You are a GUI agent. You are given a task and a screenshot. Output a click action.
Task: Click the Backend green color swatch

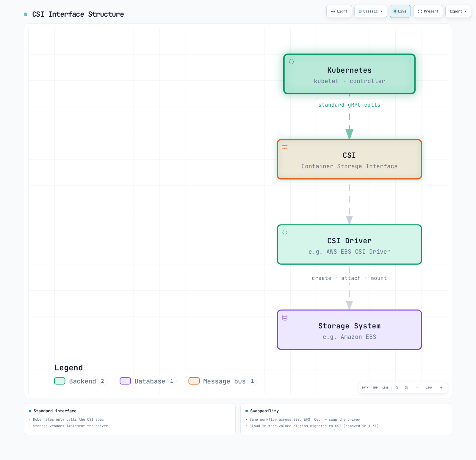click(x=60, y=381)
